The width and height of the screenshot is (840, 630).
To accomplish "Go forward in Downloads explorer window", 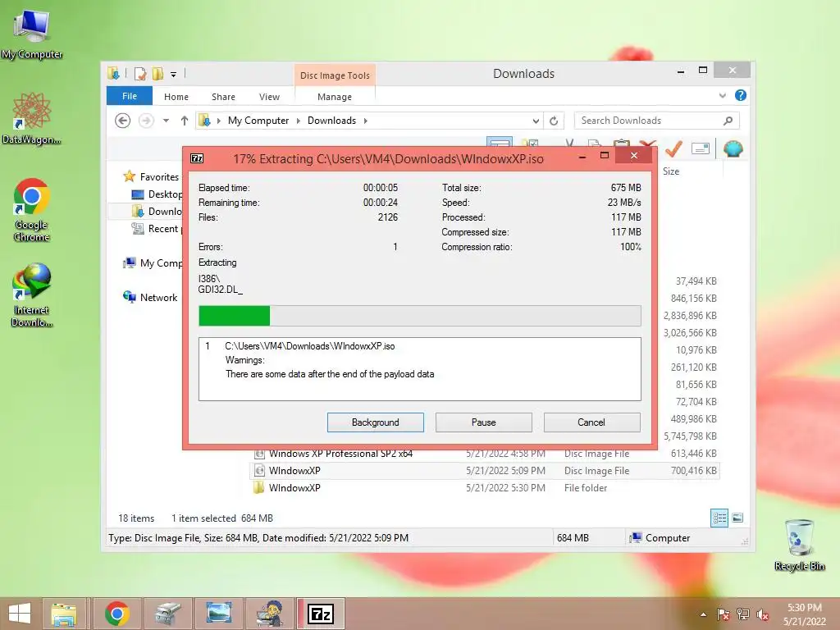I will tap(146, 121).
